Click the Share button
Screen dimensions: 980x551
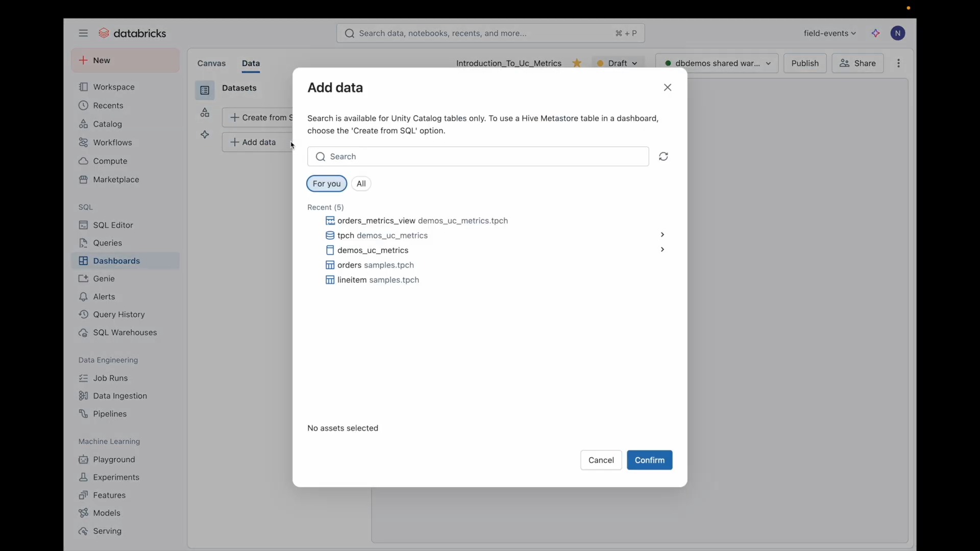[x=858, y=63]
